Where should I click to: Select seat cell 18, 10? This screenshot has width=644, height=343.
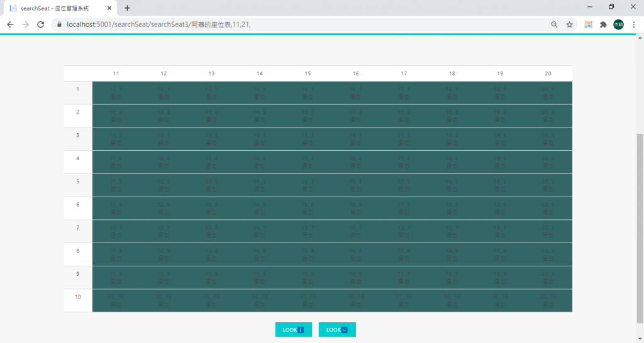452,301
